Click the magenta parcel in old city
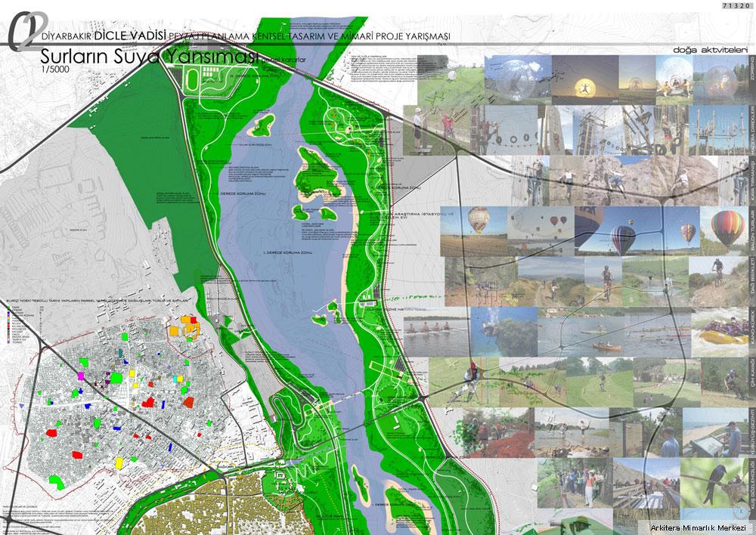The image size is (756, 535). point(81,376)
